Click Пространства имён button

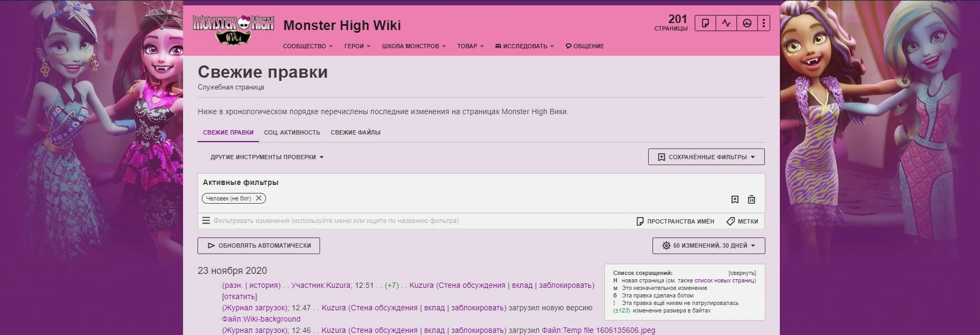pyautogui.click(x=675, y=221)
